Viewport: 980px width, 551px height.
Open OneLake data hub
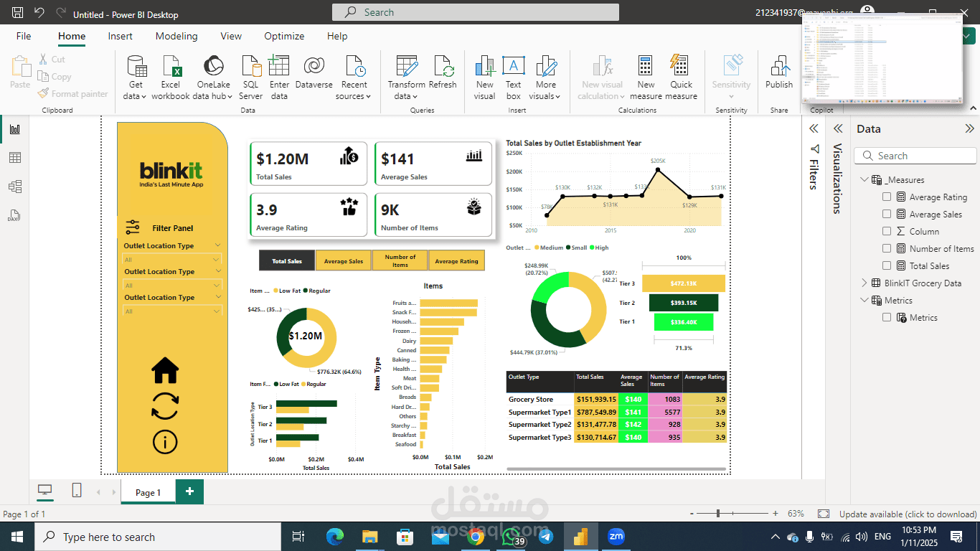[x=213, y=77]
